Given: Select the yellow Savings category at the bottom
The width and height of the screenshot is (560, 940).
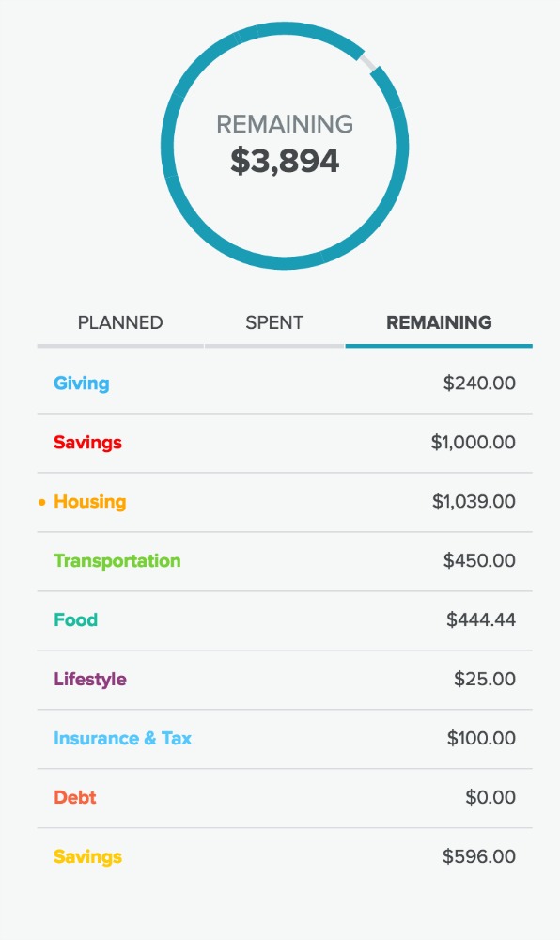Looking at the screenshot, I should (86, 856).
